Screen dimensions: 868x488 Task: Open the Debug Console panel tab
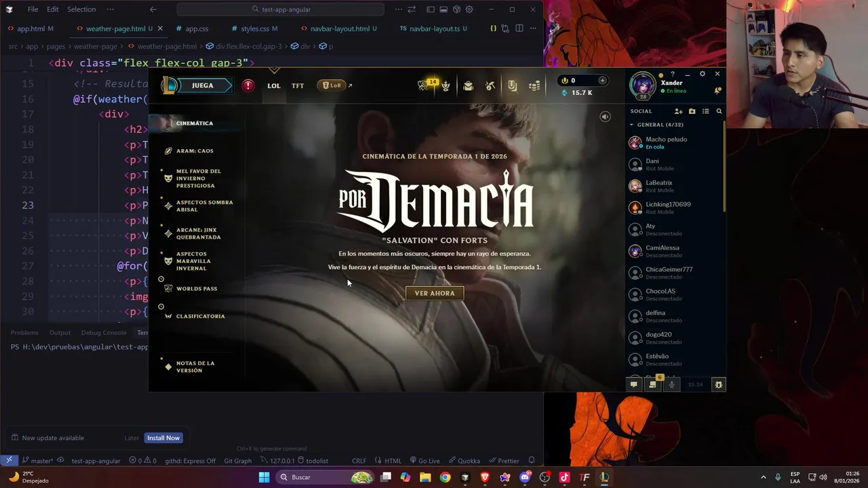coord(103,333)
